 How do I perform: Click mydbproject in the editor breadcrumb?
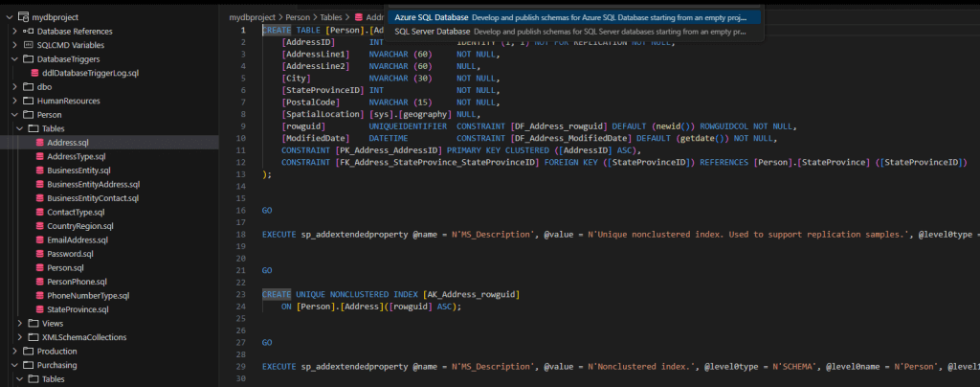click(251, 17)
